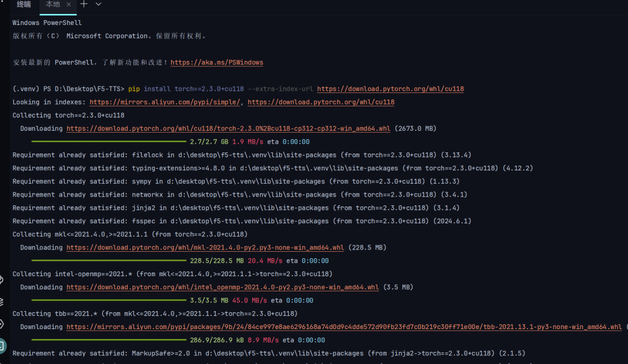Screen dimensions: 628x364
Task: Click the sympy requirement satisfied line
Action: pyautogui.click(x=236, y=181)
